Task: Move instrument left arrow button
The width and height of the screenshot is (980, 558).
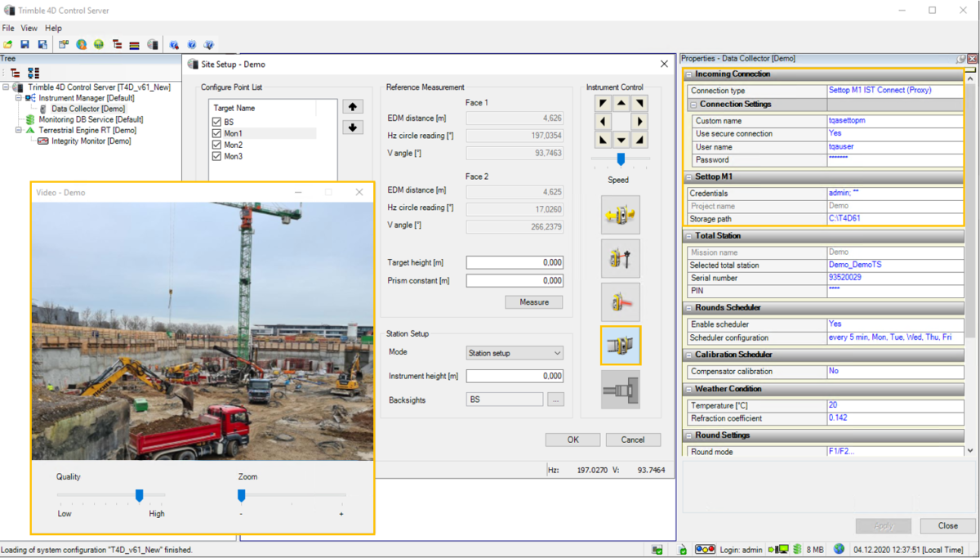Action: coord(603,122)
